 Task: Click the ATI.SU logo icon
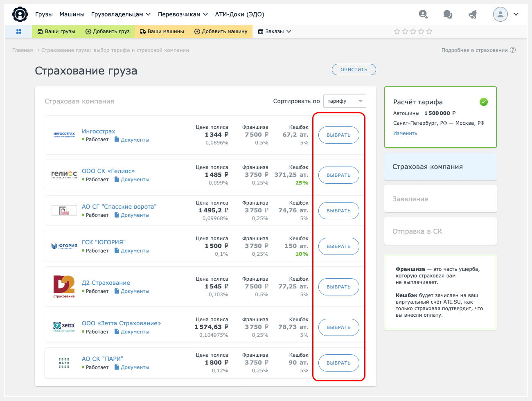20,14
